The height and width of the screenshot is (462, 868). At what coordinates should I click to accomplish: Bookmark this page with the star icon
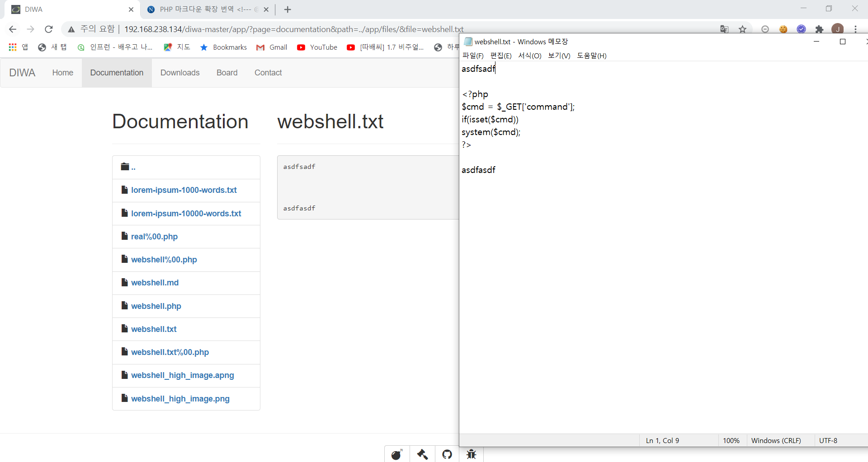pos(742,29)
